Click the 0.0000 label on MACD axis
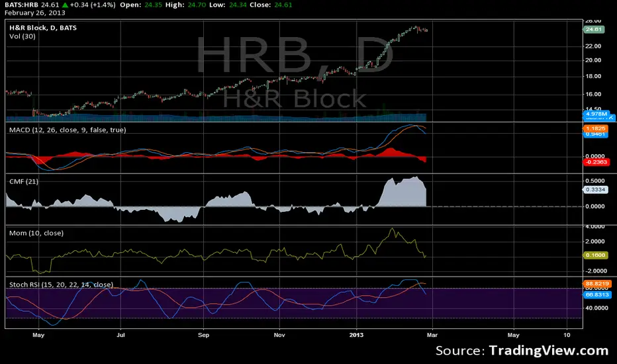 (594, 156)
